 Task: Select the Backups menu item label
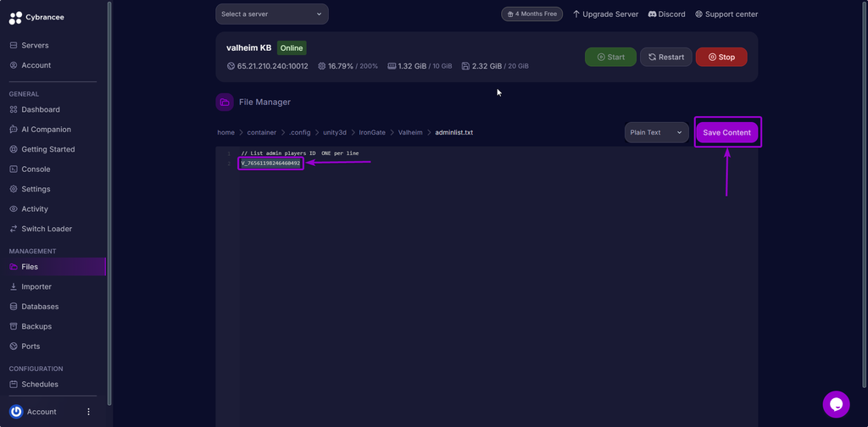pos(36,326)
